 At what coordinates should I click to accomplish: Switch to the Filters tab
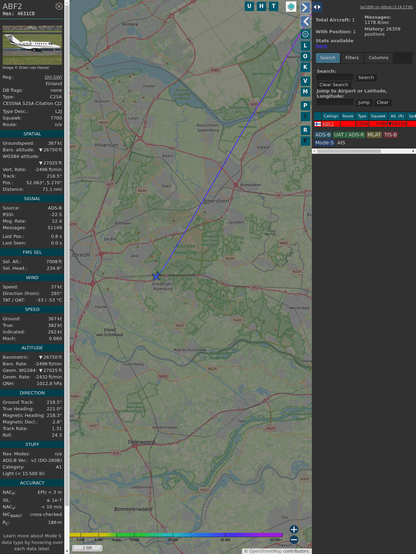pyautogui.click(x=352, y=58)
